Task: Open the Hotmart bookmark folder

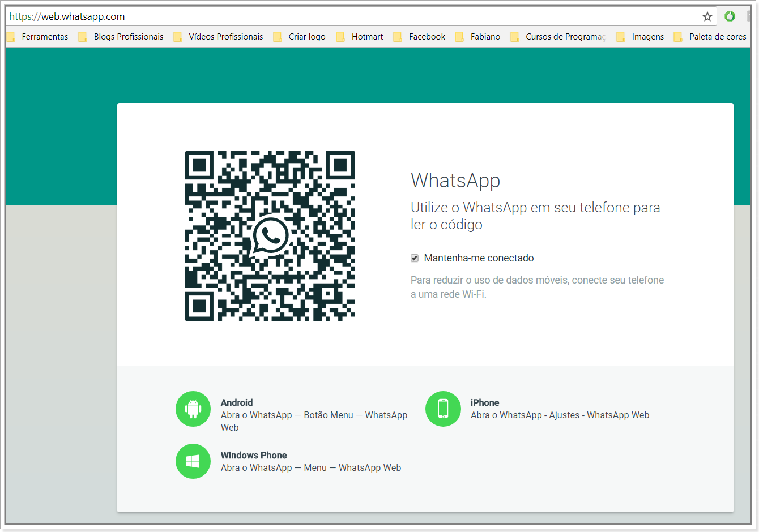Action: click(x=360, y=37)
